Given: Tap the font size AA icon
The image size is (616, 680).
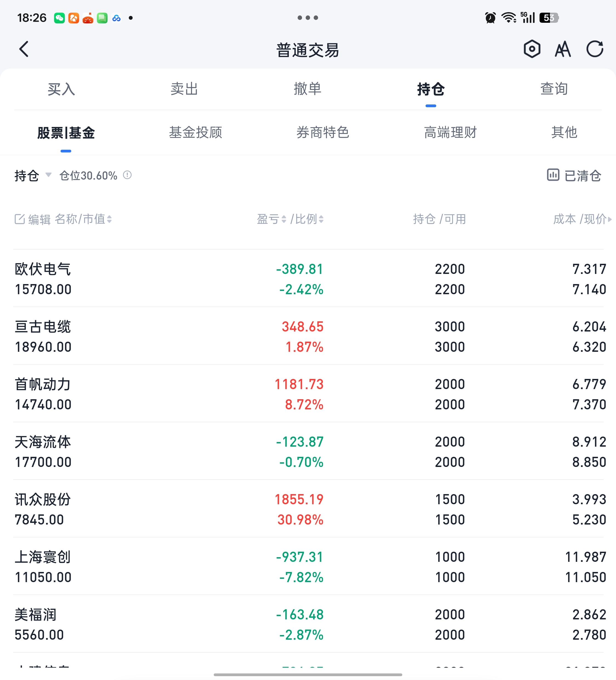Looking at the screenshot, I should click(x=563, y=49).
